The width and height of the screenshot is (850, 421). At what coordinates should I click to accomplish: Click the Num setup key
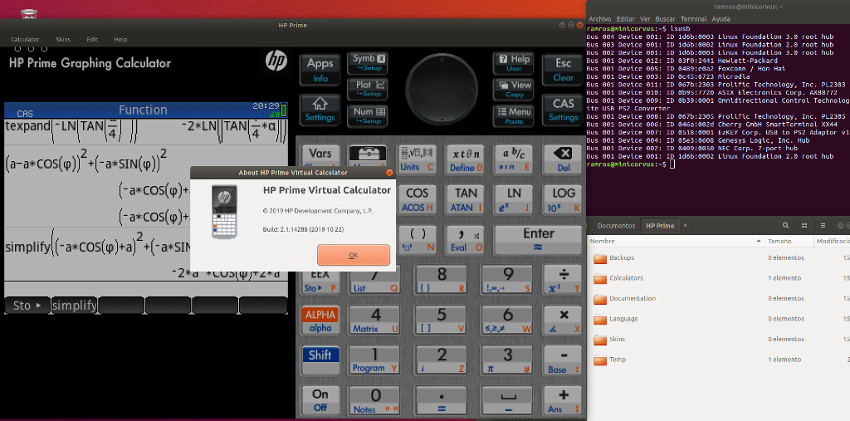368,115
